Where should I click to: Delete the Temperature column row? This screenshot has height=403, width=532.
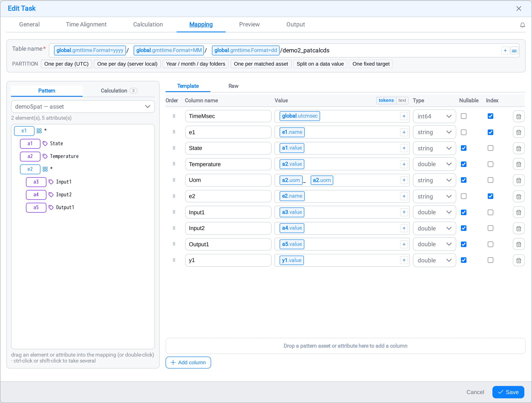tap(519, 164)
